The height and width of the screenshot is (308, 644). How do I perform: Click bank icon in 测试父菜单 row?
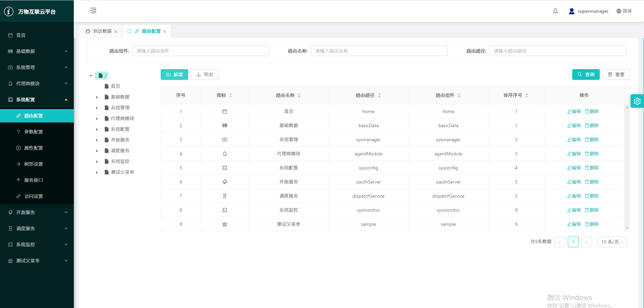tap(225, 224)
